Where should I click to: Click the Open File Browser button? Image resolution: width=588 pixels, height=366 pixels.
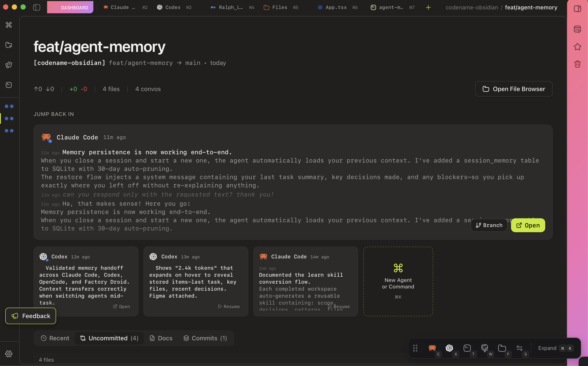click(513, 89)
